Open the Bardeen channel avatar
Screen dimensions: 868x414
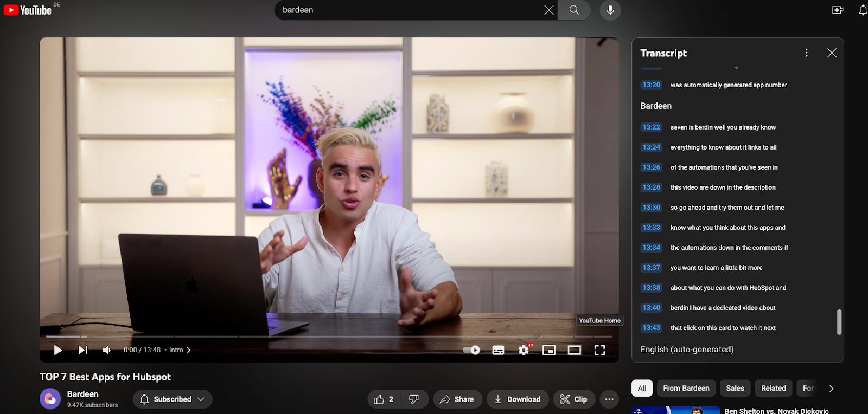pos(50,399)
